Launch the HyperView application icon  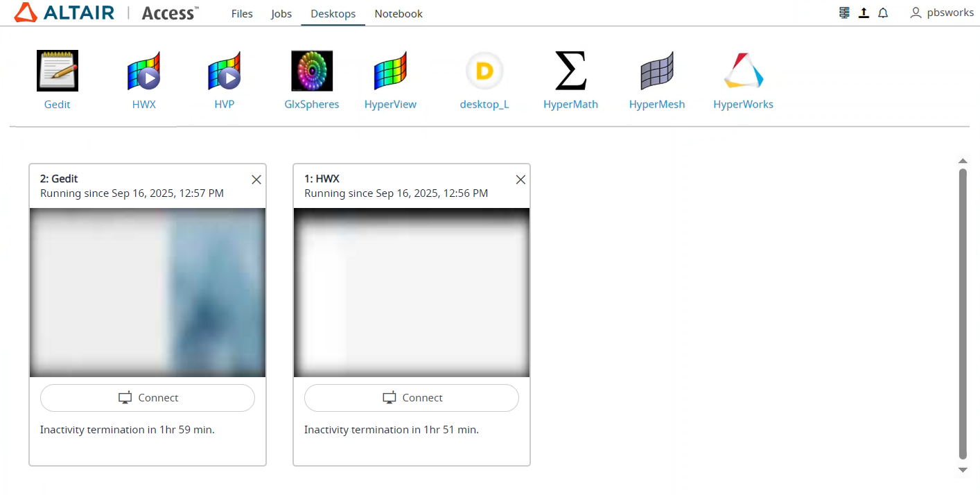[390, 71]
